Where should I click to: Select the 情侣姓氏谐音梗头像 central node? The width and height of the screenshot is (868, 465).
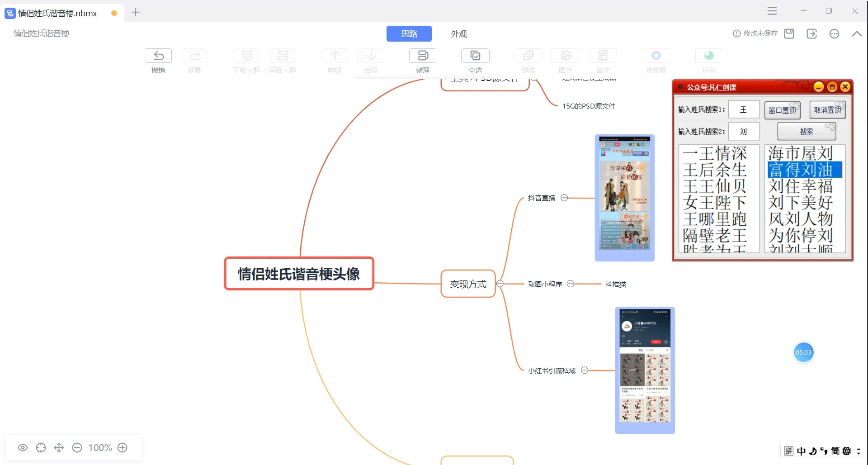point(299,274)
